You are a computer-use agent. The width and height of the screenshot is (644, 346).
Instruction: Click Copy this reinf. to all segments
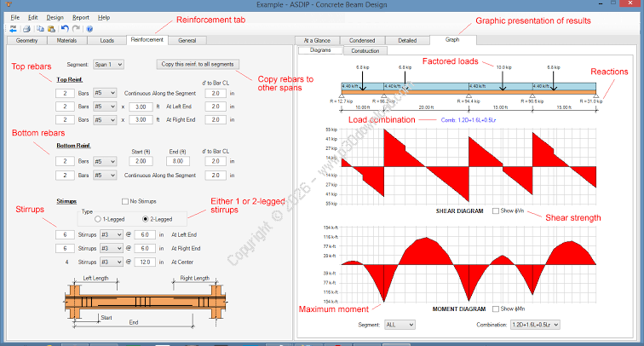(x=198, y=64)
